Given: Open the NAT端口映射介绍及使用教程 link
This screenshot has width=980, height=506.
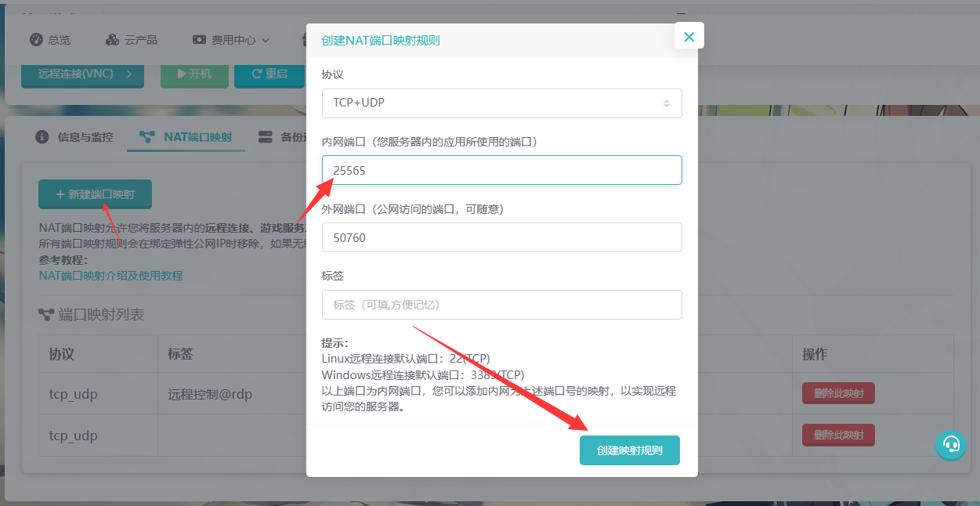Looking at the screenshot, I should (x=110, y=276).
